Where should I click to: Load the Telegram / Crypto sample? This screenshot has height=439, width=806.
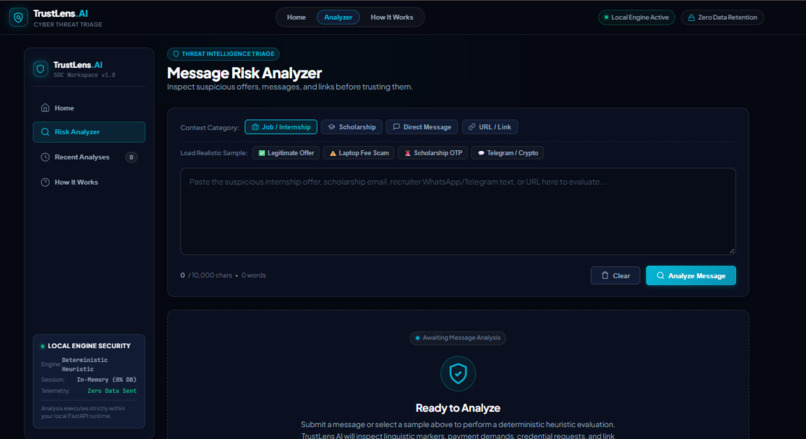click(x=507, y=153)
